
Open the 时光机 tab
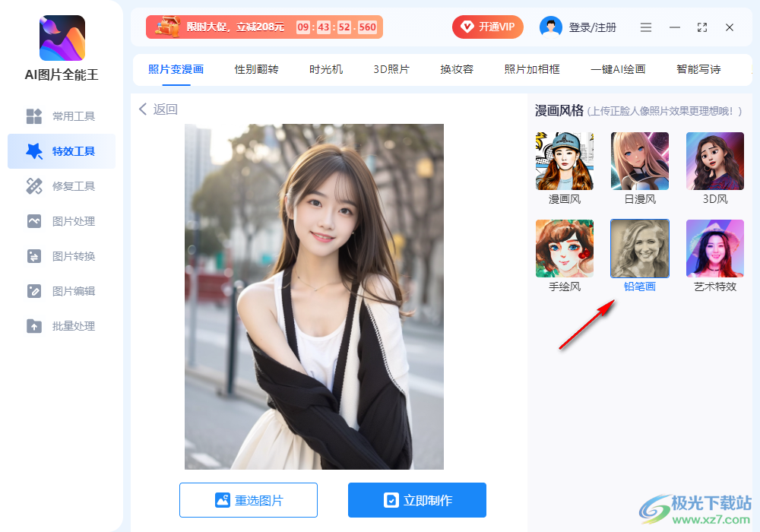(x=325, y=69)
